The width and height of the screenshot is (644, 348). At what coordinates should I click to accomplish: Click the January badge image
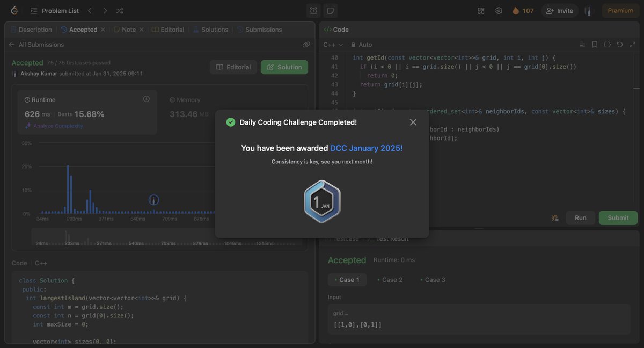click(322, 202)
